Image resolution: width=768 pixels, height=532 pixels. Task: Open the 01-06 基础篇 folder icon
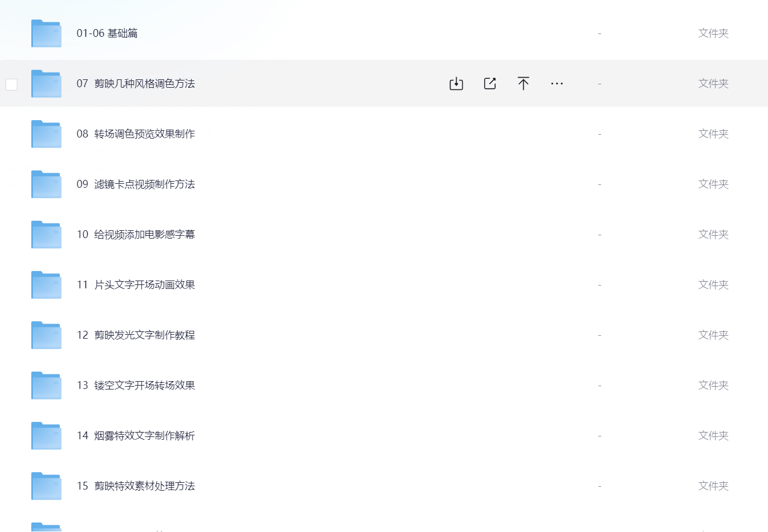[46, 34]
